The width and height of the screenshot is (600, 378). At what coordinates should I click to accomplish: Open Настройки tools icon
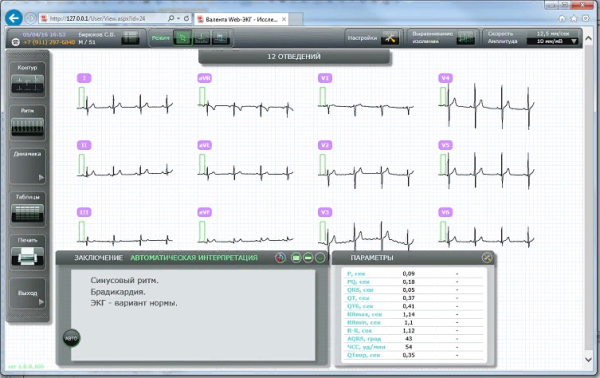[390, 38]
